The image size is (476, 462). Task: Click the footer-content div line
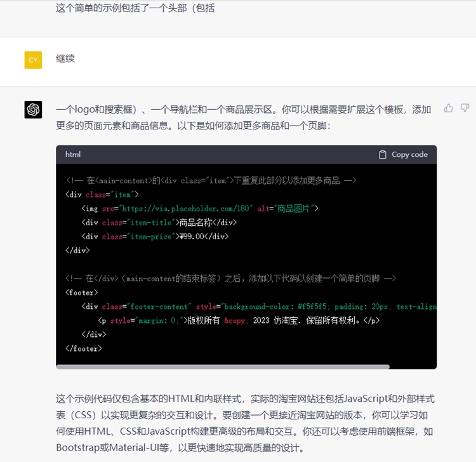point(259,307)
